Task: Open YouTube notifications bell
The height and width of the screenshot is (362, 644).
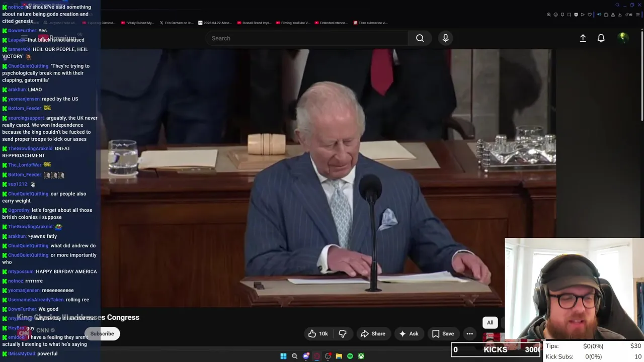Action: point(601,38)
